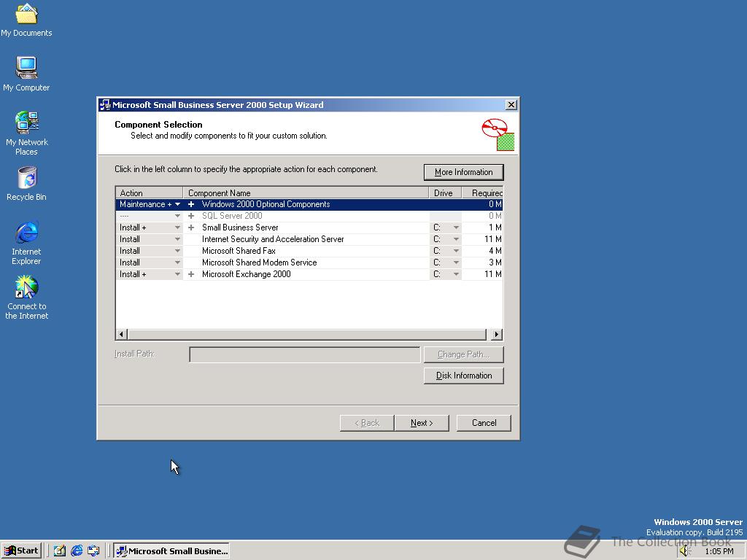This screenshot has width=747, height=560.
Task: Open drive dropdown for Microsoft Shared Modem Service
Action: pos(456,262)
